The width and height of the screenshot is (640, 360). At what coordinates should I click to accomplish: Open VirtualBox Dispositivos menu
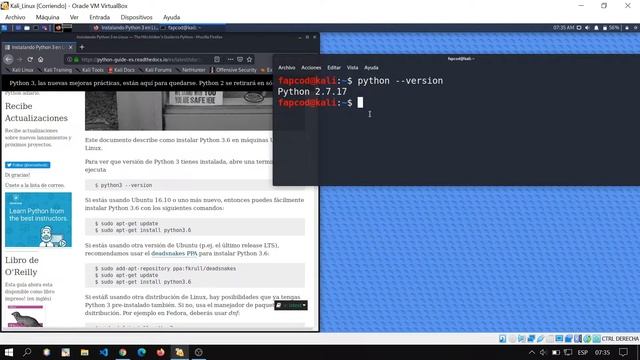(136, 17)
